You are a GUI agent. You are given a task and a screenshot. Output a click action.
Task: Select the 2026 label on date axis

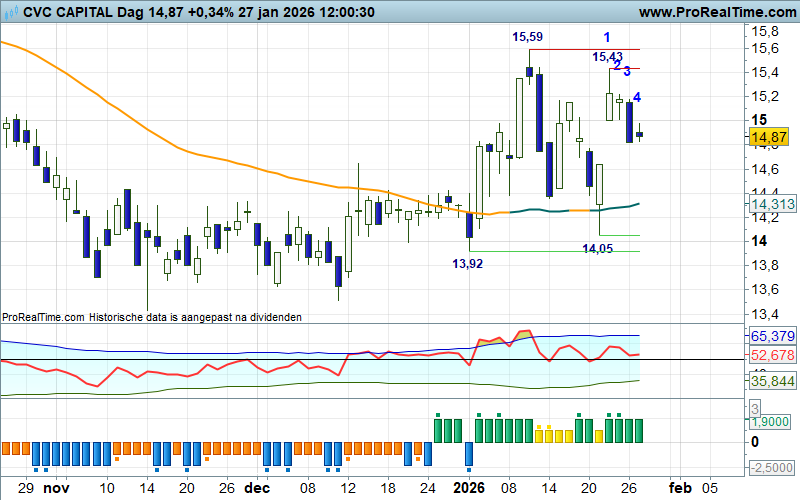click(468, 489)
